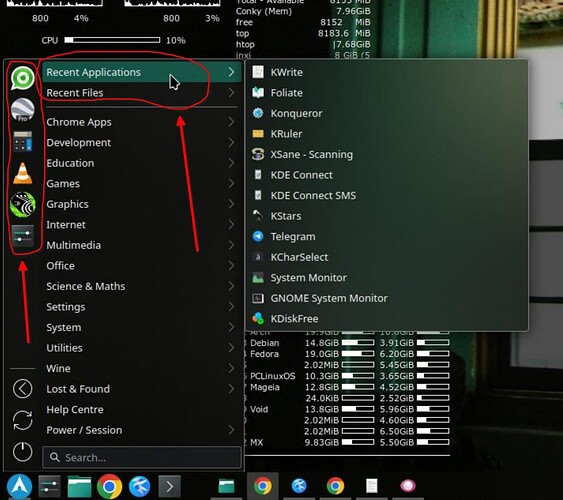563x500 pixels.
Task: Open Recent Applications submenu
Action: [x=142, y=72]
